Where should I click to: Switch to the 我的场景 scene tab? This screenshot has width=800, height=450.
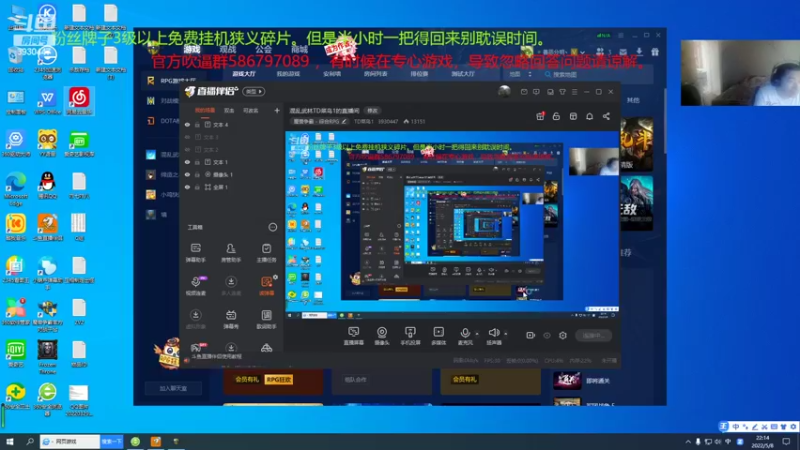tap(205, 110)
